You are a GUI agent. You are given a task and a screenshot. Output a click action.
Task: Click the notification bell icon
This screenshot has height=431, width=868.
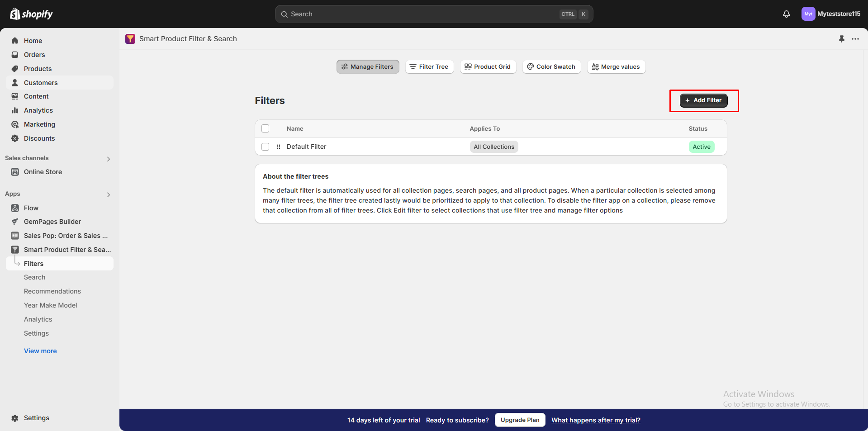786,14
